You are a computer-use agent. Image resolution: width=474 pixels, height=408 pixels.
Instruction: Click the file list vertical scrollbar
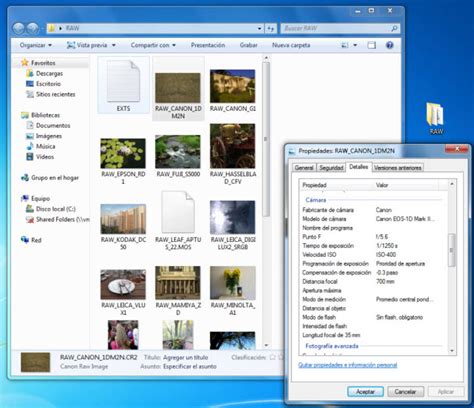(x=266, y=202)
